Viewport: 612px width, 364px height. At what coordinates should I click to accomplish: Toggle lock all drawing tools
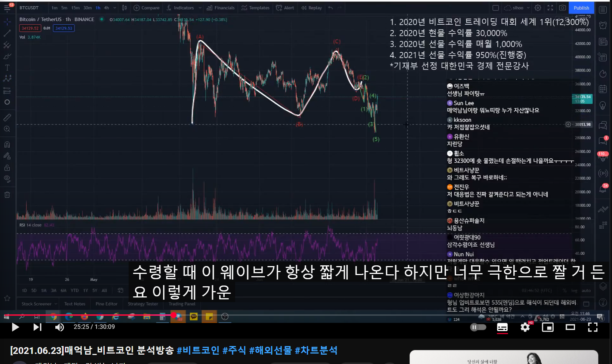[7, 168]
